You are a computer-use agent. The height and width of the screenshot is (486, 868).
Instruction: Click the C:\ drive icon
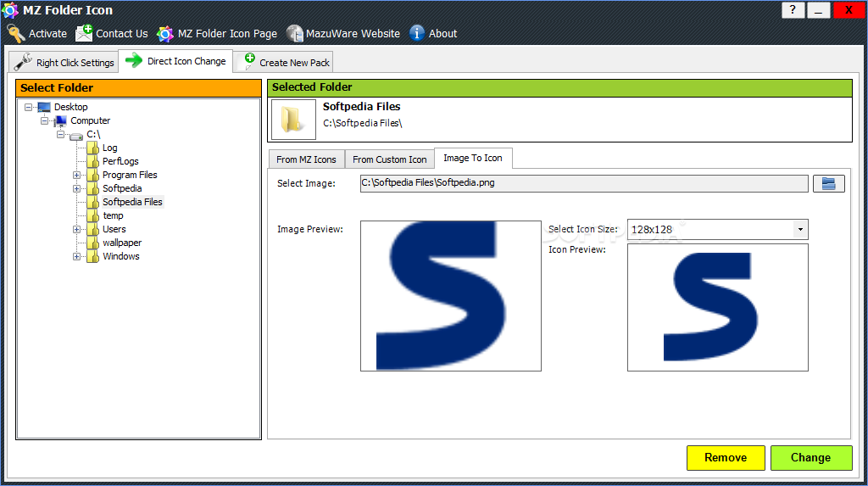(76, 135)
